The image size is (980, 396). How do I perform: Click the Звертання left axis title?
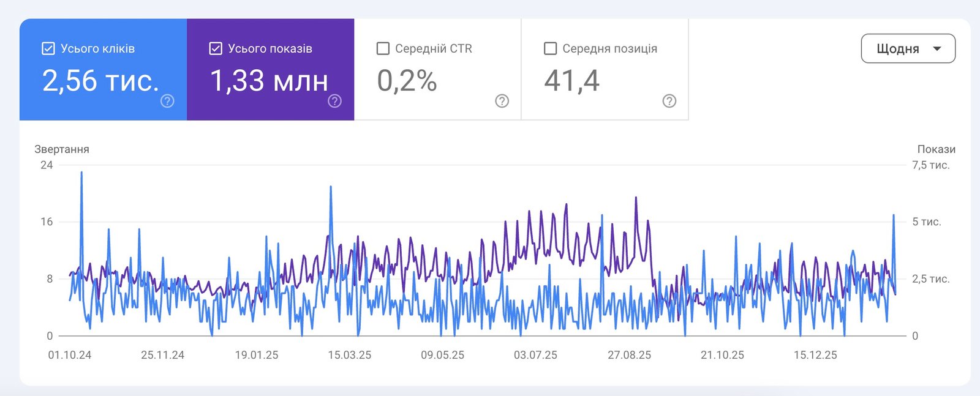[62, 149]
